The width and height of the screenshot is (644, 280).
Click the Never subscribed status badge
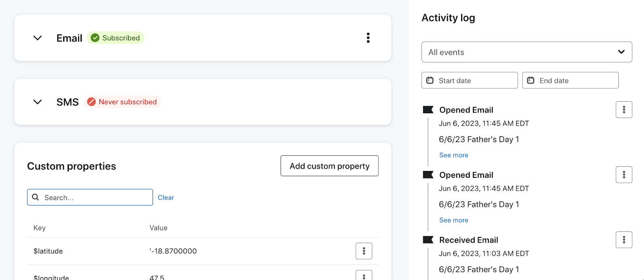[x=122, y=102]
